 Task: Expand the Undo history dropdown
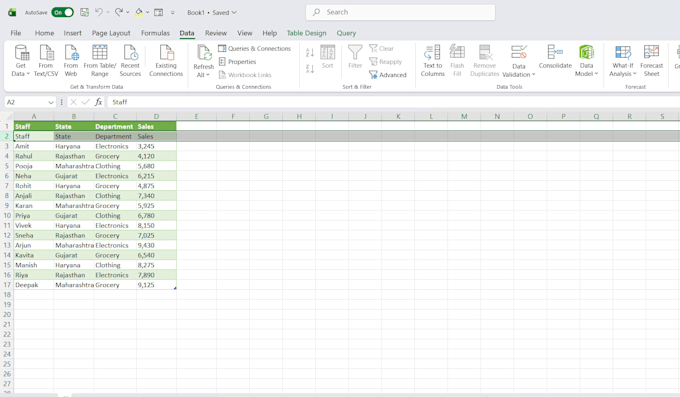(x=108, y=12)
